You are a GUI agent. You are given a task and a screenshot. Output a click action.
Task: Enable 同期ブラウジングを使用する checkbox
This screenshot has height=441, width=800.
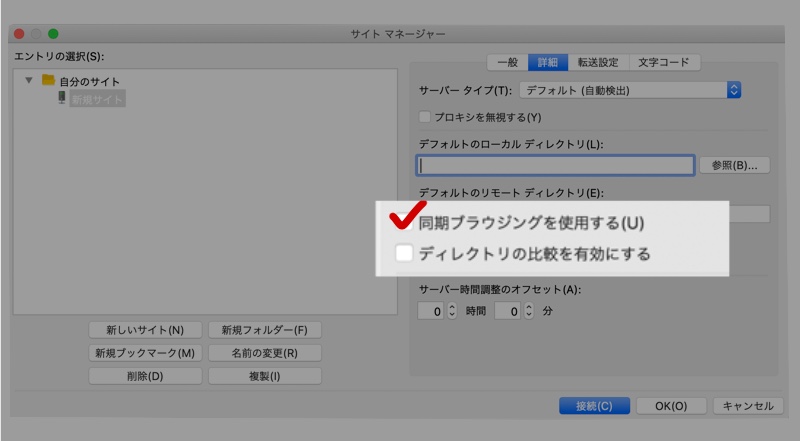(x=404, y=222)
